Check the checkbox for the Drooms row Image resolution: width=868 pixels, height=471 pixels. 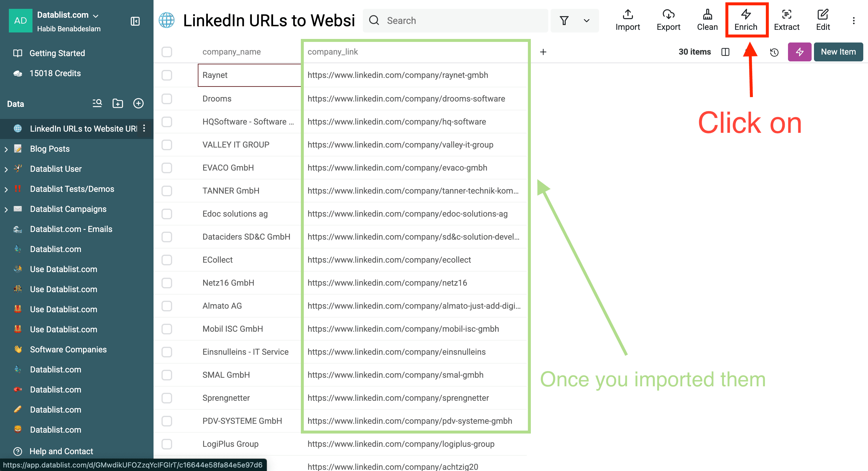[x=167, y=99]
